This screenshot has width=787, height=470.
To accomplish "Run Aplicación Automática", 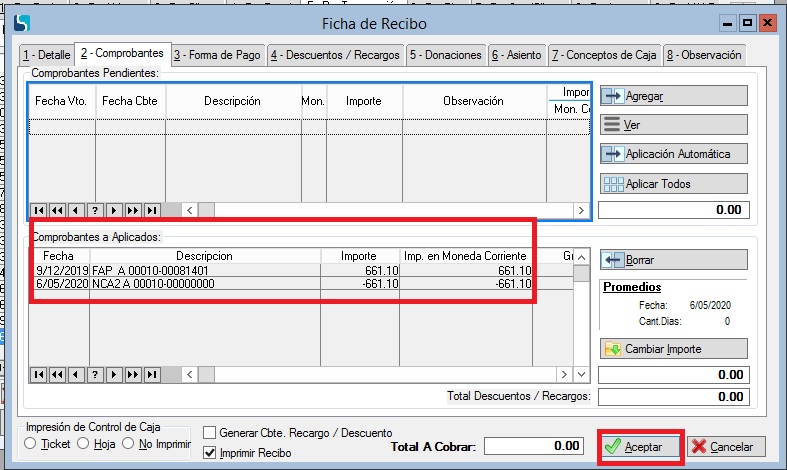I will click(673, 154).
